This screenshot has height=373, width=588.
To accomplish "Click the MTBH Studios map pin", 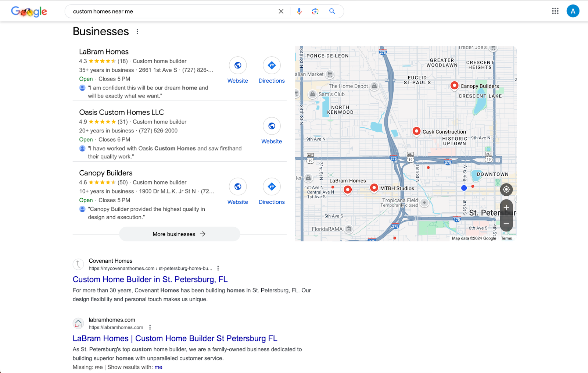I will (374, 188).
